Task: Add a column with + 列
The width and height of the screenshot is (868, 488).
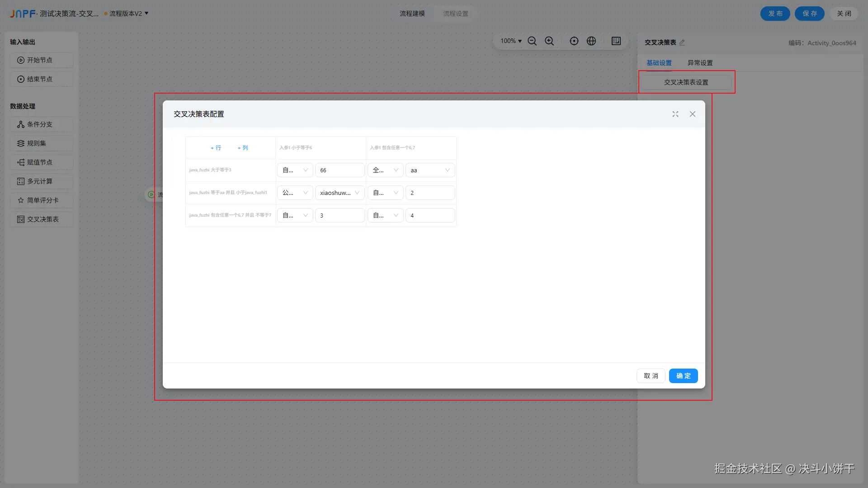Action: pyautogui.click(x=243, y=148)
